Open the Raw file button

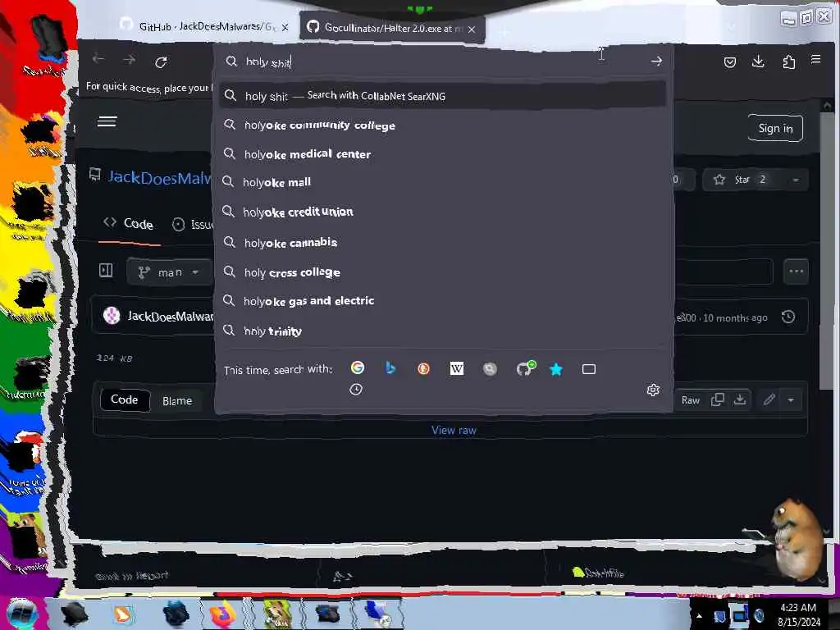click(x=690, y=400)
